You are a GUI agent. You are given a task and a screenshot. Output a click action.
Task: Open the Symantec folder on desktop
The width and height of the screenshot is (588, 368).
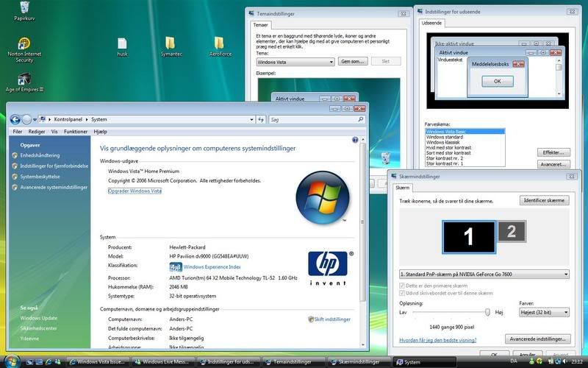pyautogui.click(x=171, y=46)
